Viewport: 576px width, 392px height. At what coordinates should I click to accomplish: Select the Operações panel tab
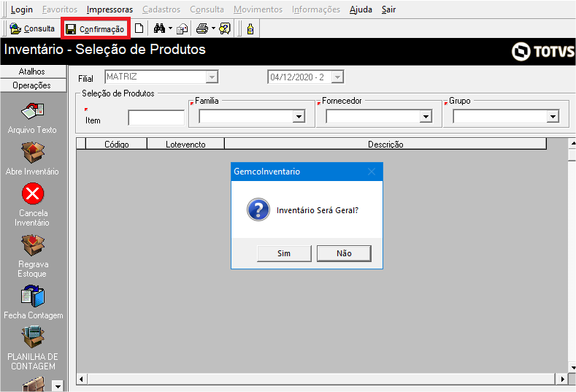click(x=33, y=85)
